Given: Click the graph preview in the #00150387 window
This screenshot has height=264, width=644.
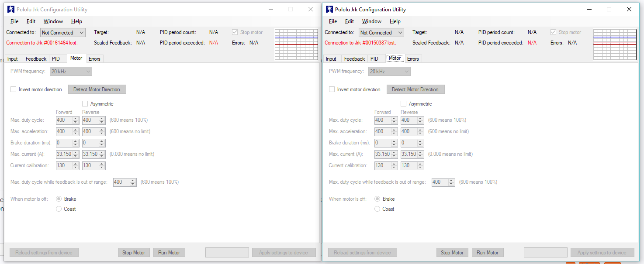Looking at the screenshot, I should point(615,45).
